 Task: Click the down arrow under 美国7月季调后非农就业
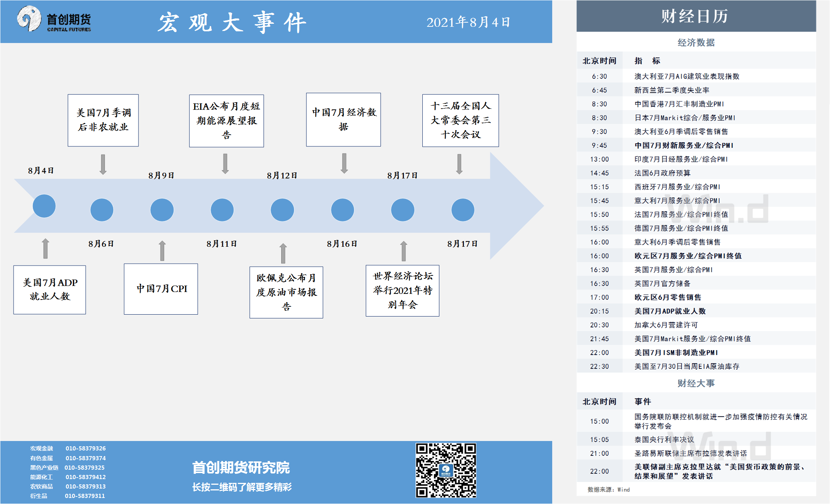click(103, 164)
